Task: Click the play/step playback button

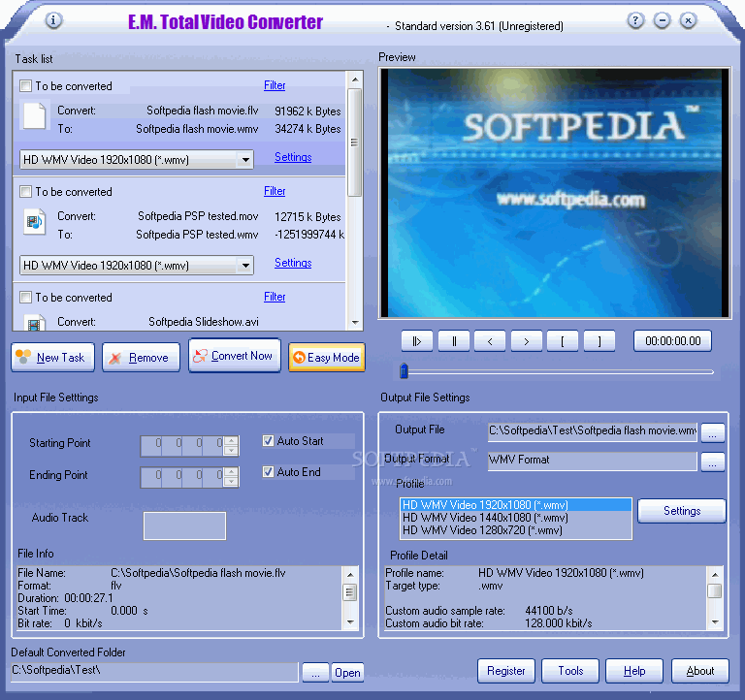Action: tap(417, 341)
